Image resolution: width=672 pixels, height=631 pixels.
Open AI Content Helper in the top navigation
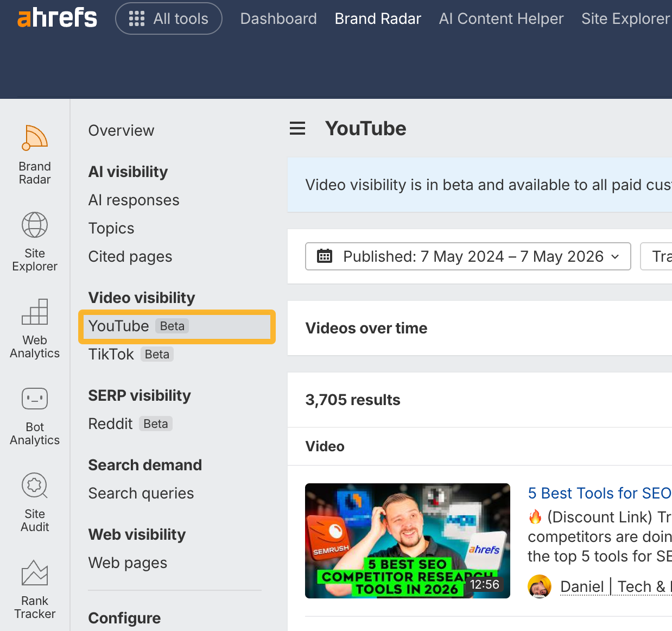[501, 18]
